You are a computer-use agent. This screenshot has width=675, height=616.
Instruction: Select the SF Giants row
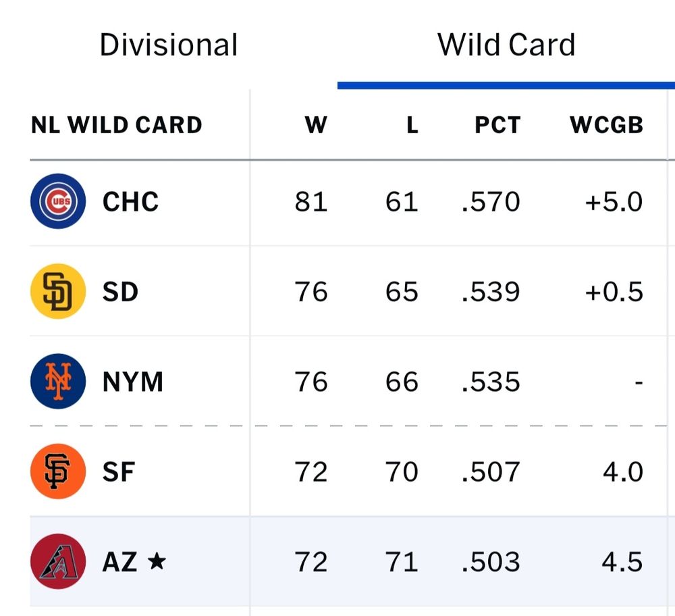(x=337, y=471)
